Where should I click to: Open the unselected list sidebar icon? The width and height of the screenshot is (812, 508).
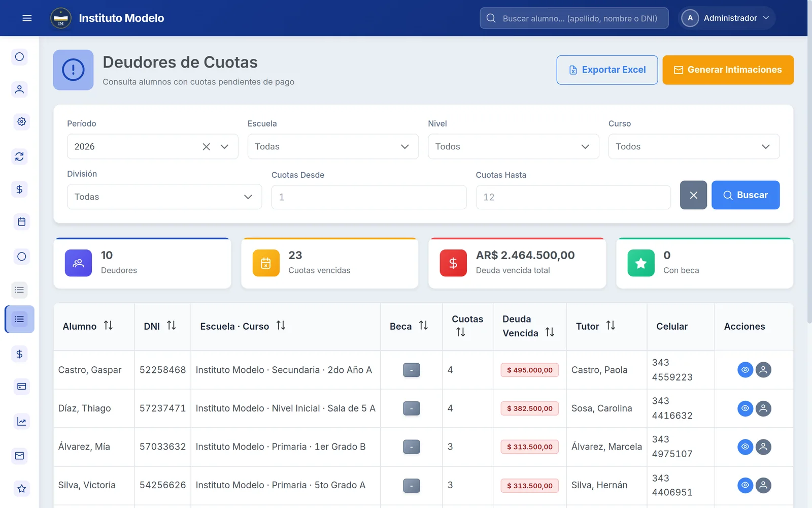pos(20,290)
